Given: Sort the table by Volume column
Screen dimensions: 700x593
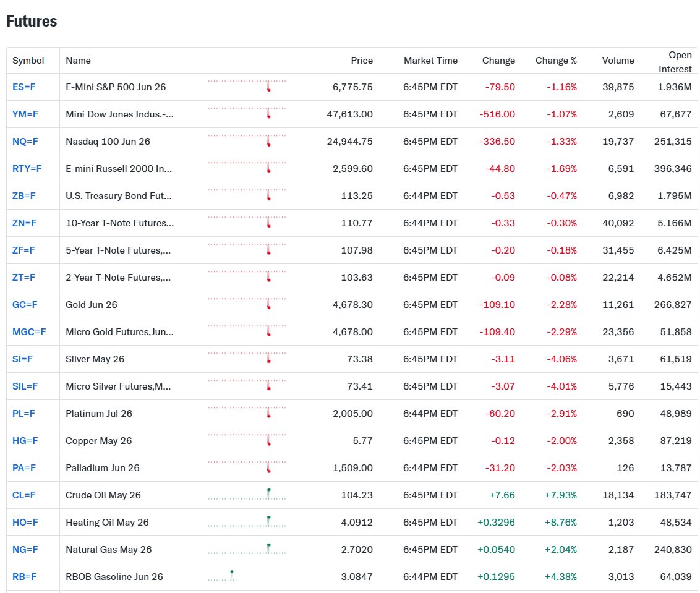Looking at the screenshot, I should [x=618, y=61].
